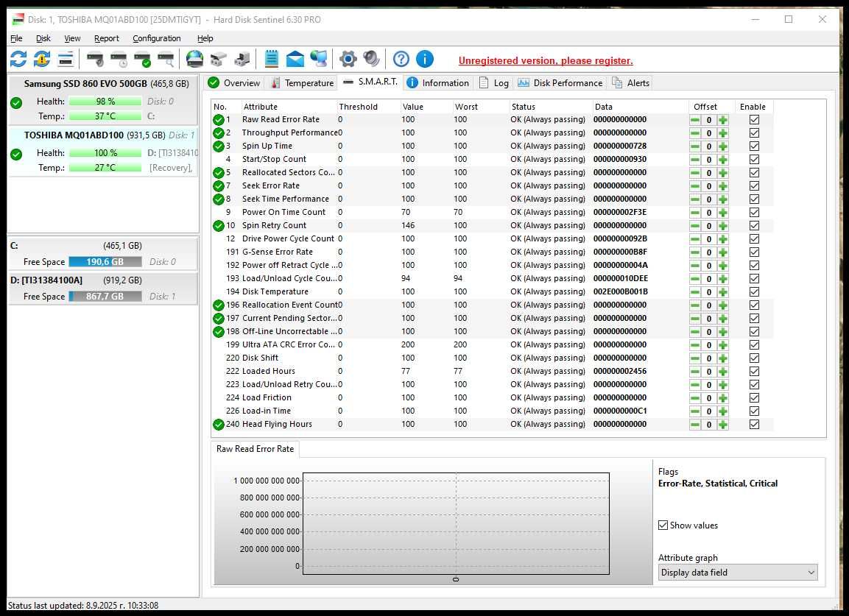Click the disk with green check icon

[142, 59]
